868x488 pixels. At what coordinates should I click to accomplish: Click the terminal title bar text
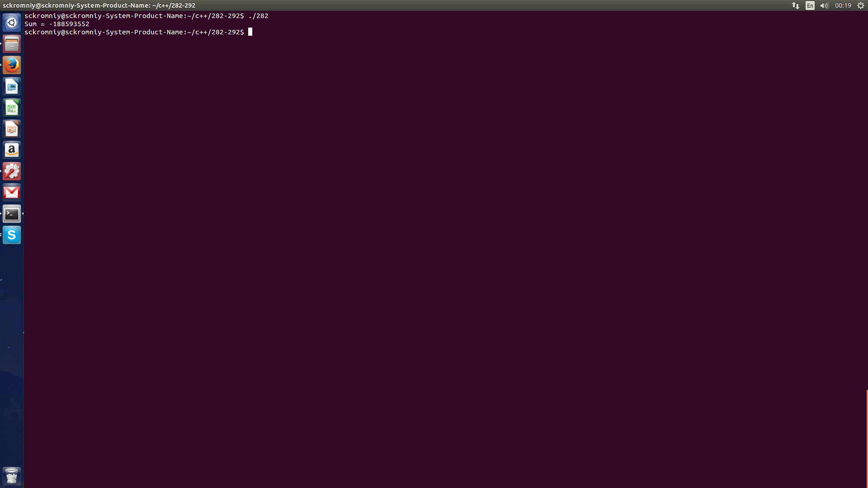click(x=99, y=5)
